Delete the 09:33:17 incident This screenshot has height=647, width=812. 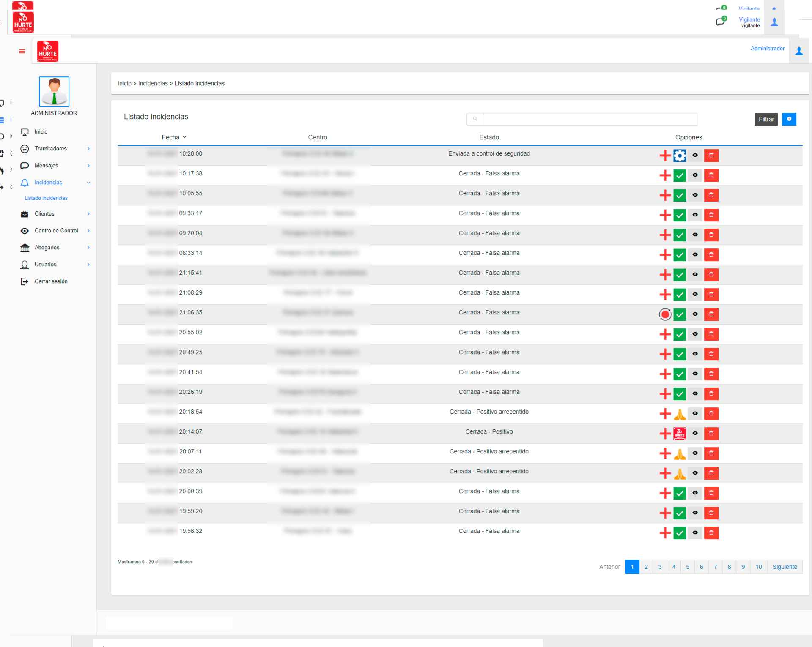pos(711,215)
